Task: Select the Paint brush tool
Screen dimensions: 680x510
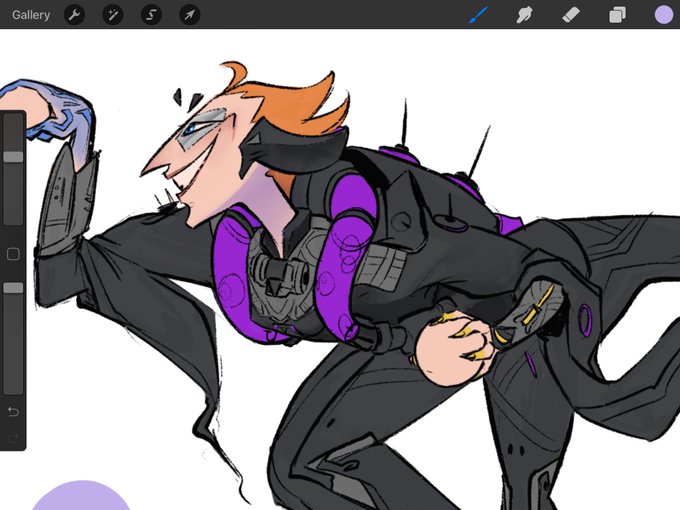Action: click(x=478, y=15)
